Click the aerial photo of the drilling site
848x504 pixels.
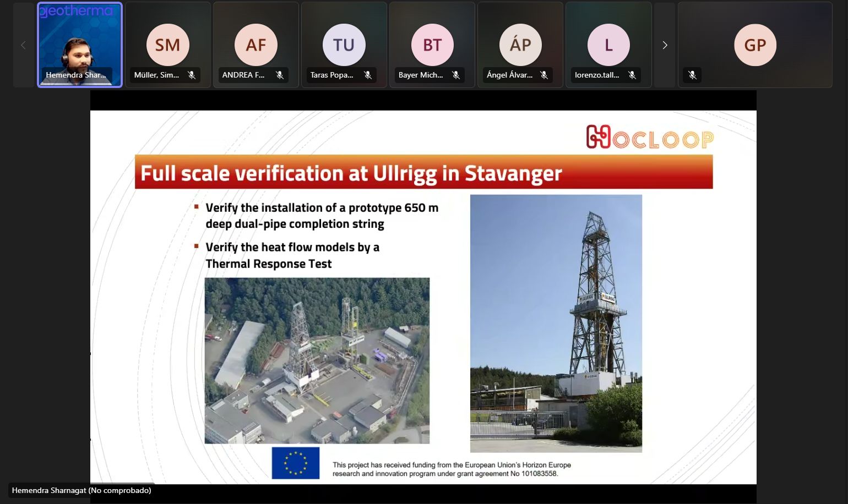[x=317, y=360]
